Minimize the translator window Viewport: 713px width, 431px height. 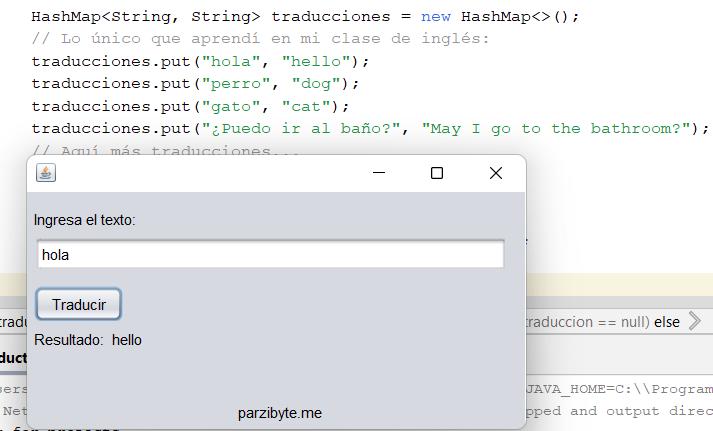[379, 173]
